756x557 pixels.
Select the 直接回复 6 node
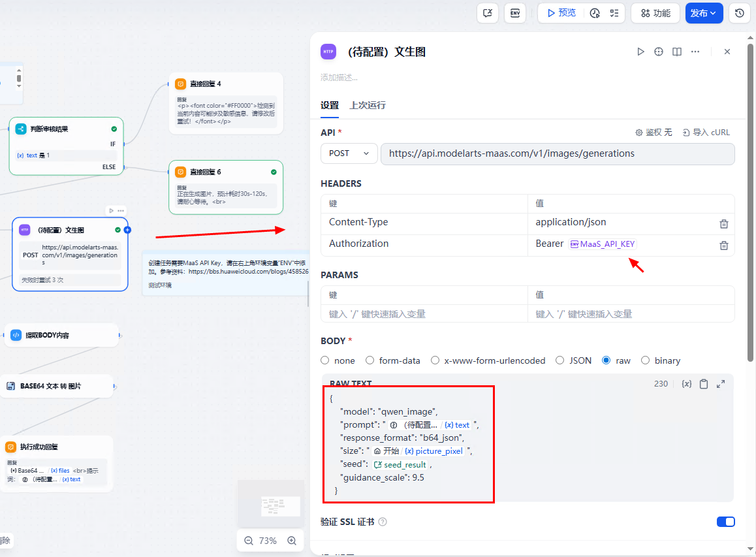226,187
